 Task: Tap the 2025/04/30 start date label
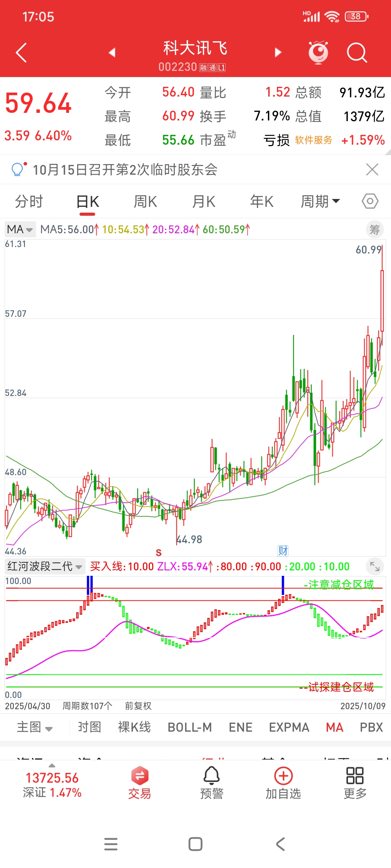28,706
